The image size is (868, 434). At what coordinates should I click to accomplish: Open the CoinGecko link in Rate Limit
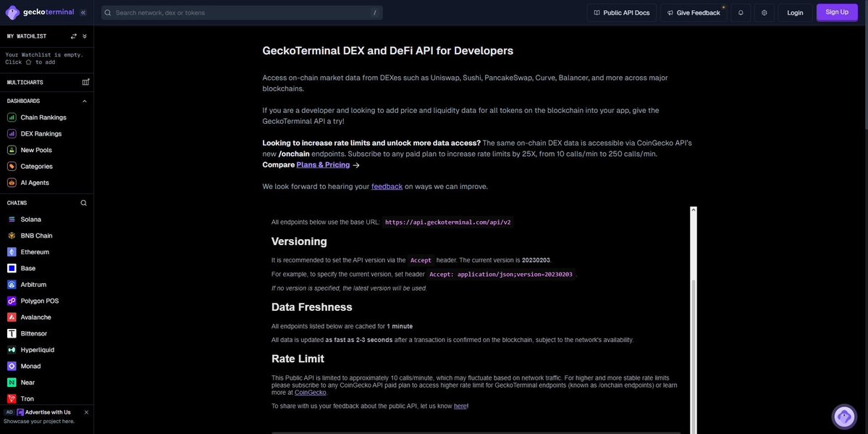click(310, 393)
